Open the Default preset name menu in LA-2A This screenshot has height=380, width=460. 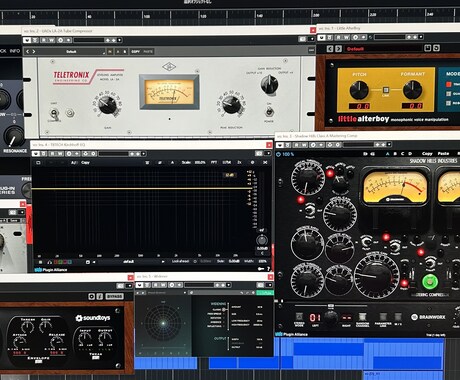[x=71, y=52]
